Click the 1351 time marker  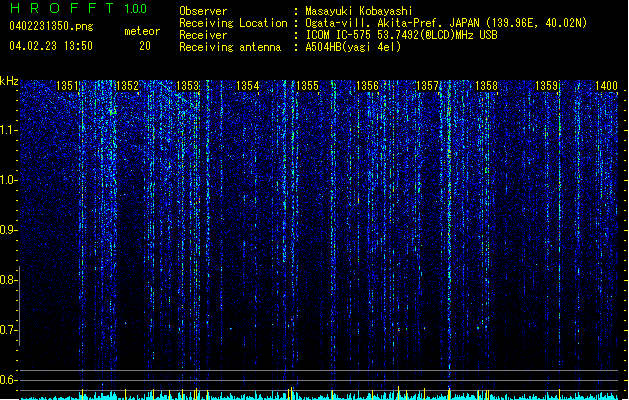pos(67,86)
